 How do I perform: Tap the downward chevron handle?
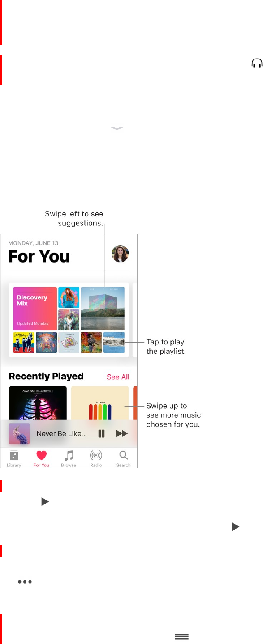coord(116,128)
